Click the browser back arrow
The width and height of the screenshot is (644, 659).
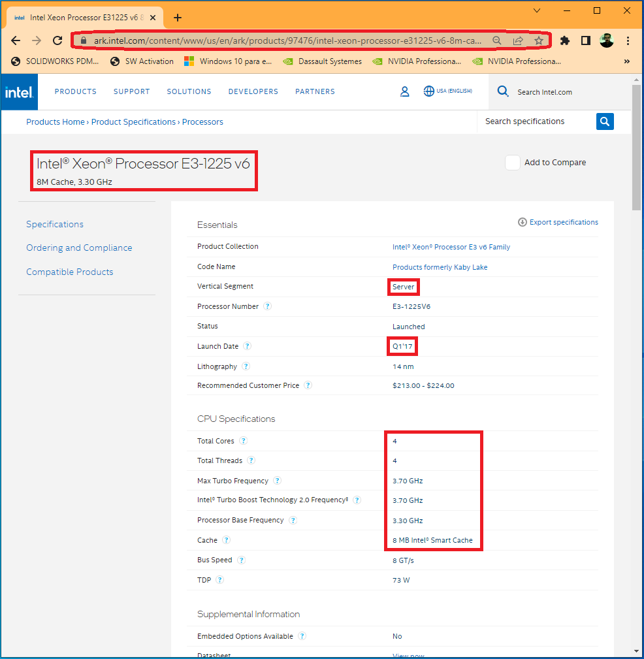tap(16, 40)
